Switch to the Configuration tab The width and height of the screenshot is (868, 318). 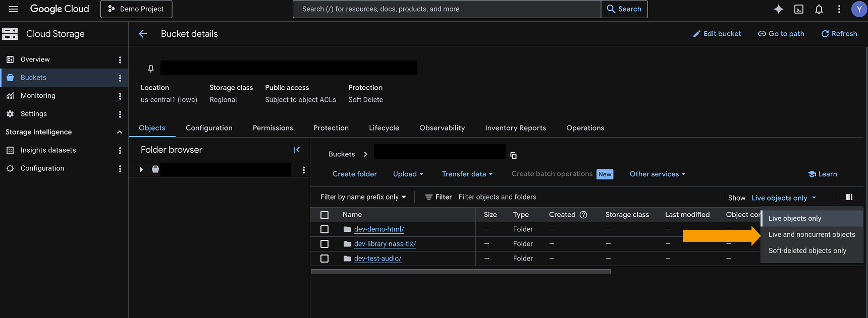point(209,128)
